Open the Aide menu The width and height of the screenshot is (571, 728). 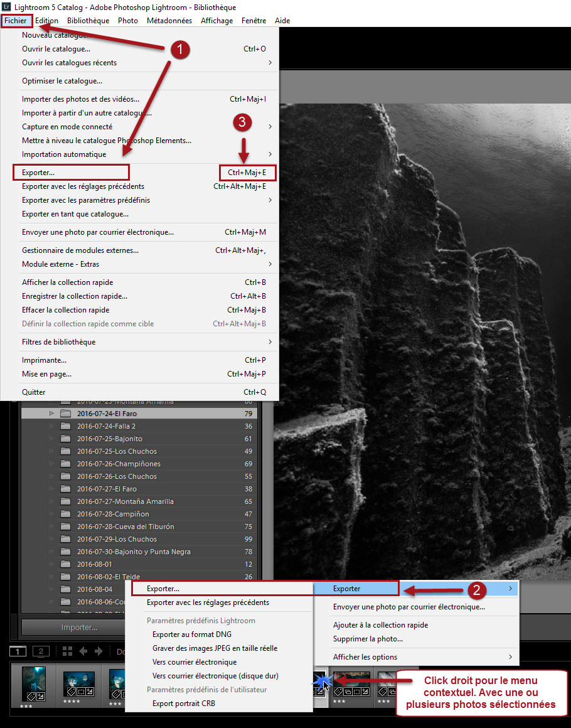pos(282,21)
